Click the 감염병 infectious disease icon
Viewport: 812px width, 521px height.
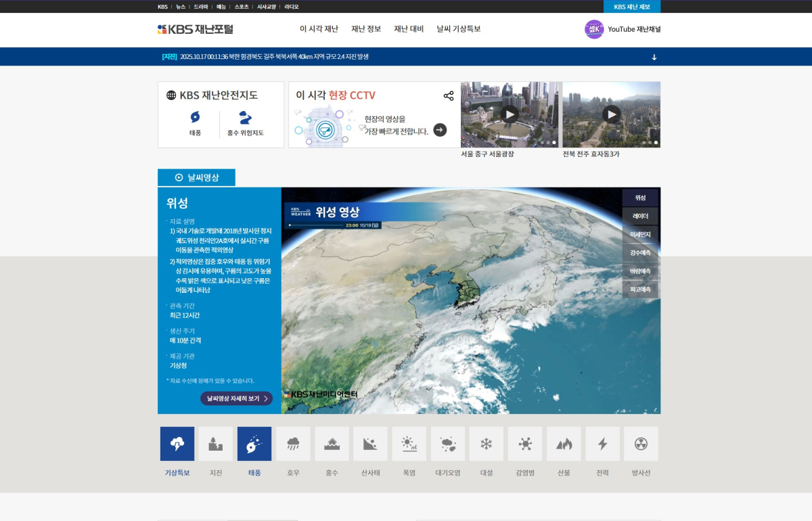click(525, 444)
